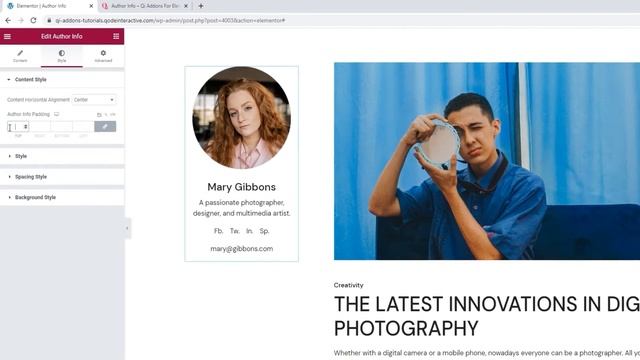Expand the Background Style section

tap(62, 197)
